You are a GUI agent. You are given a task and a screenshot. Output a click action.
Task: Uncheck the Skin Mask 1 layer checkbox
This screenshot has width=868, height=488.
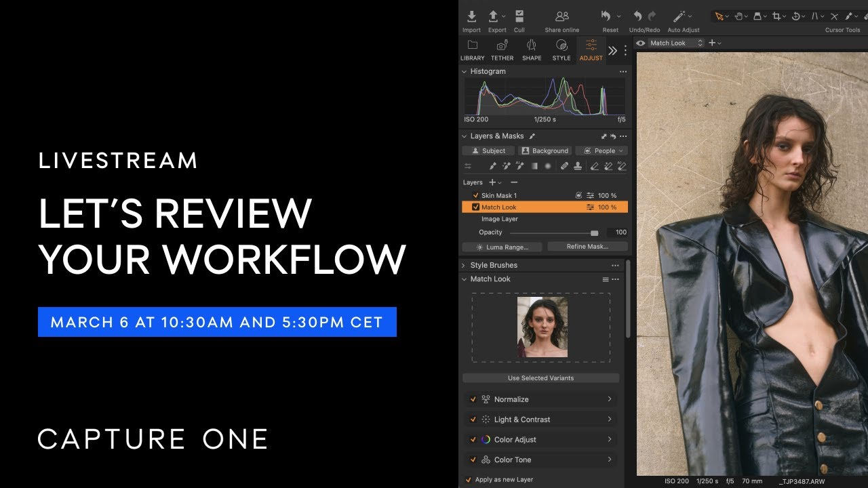[x=475, y=195]
